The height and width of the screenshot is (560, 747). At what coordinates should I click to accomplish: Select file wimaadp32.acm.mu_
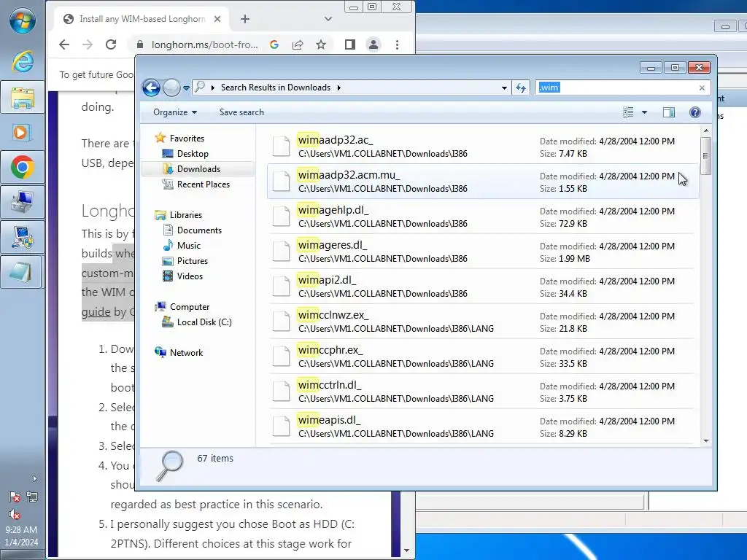point(483,182)
